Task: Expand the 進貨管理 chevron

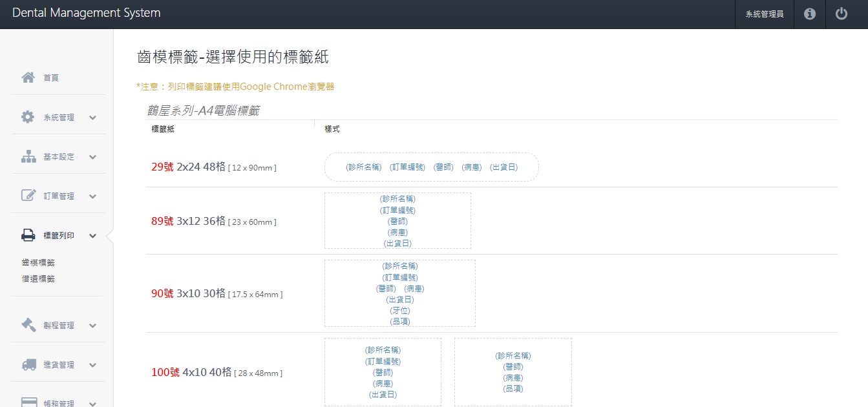Action: (92, 365)
